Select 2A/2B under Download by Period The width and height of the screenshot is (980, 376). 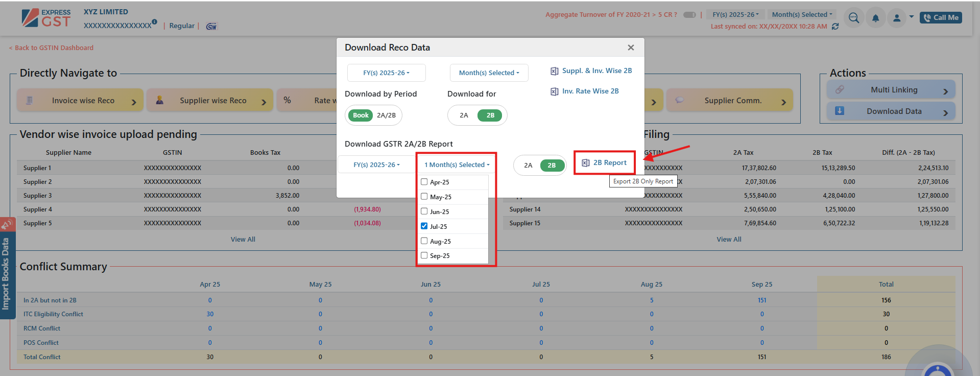tap(386, 115)
